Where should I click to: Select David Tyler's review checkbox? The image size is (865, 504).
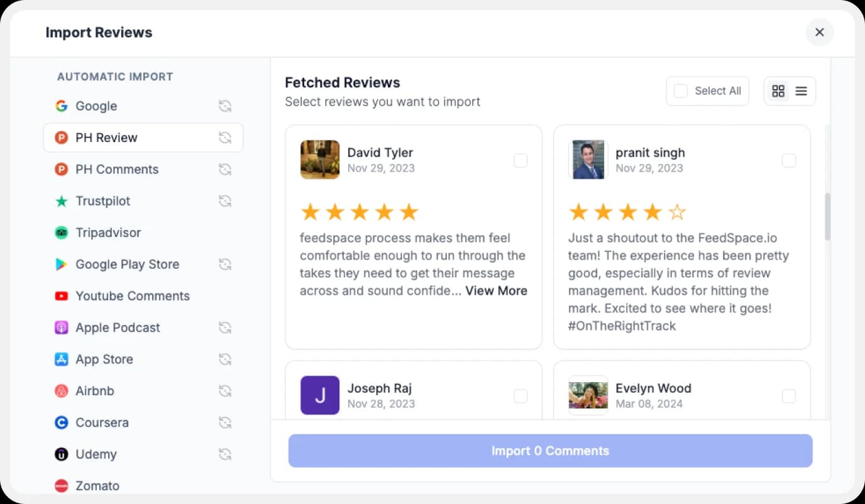pos(521,161)
